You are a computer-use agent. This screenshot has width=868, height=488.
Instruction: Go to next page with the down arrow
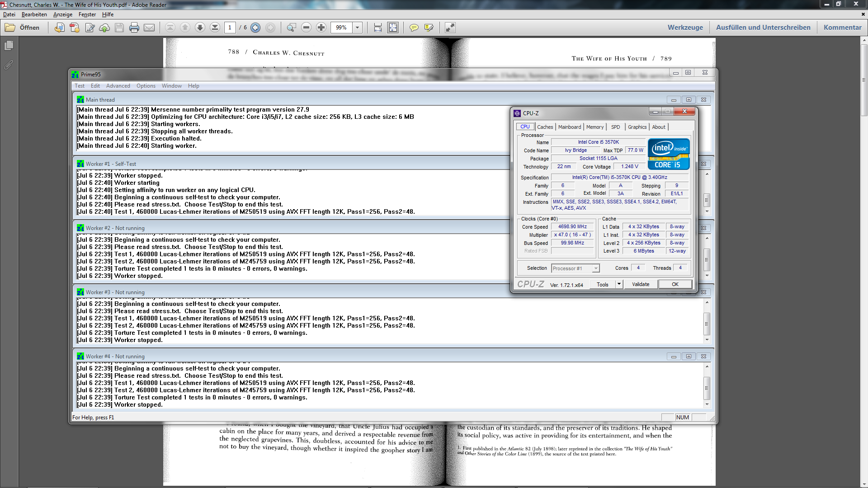pyautogui.click(x=200, y=28)
